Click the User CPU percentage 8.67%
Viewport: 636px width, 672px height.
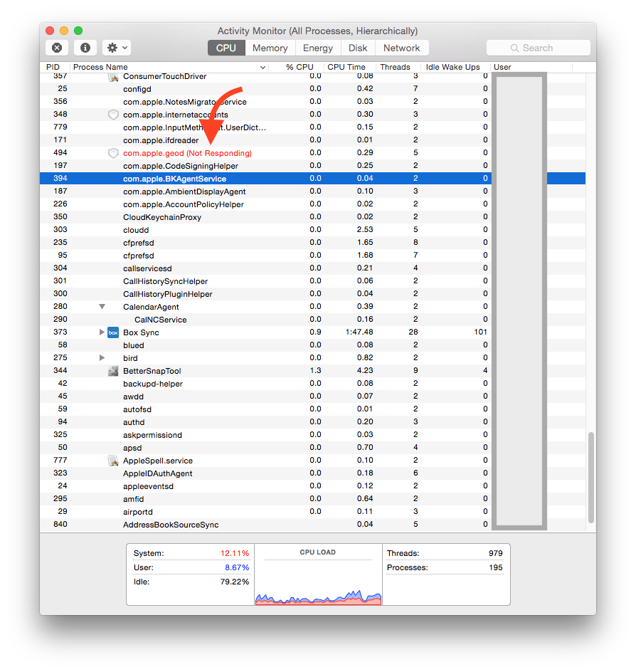click(x=237, y=567)
